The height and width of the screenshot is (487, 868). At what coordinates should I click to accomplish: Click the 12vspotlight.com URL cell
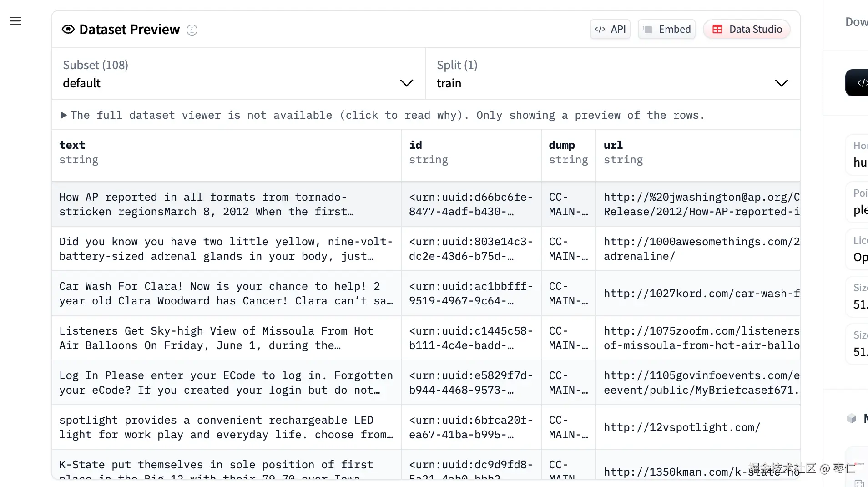coord(681,427)
